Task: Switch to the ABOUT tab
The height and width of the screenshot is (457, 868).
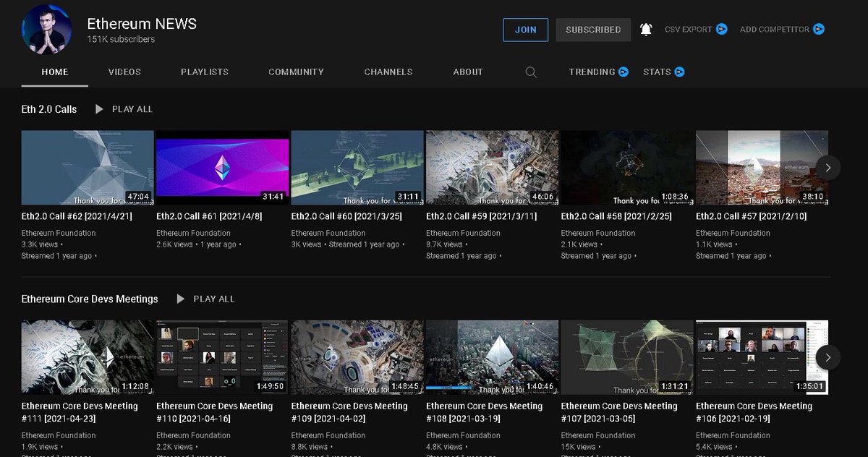Action: click(x=468, y=72)
